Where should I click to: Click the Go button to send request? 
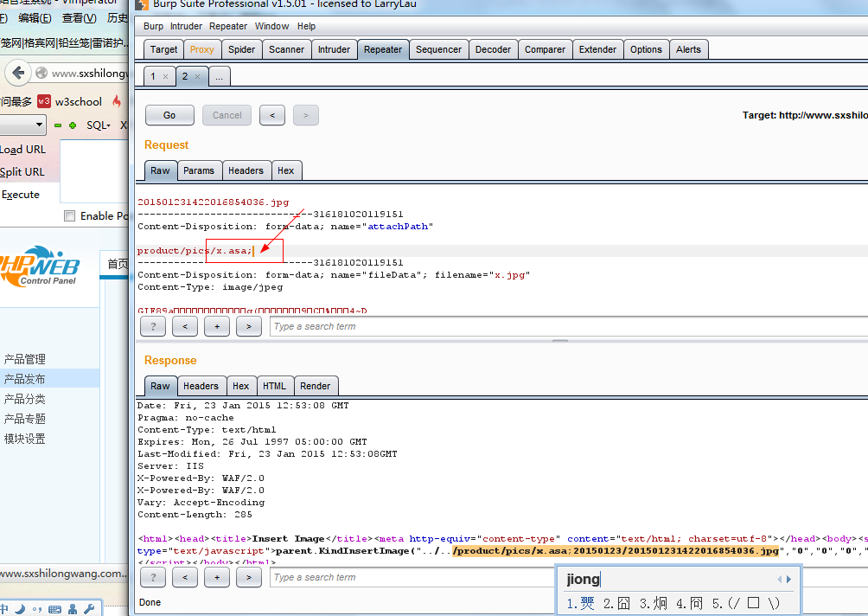click(x=169, y=115)
